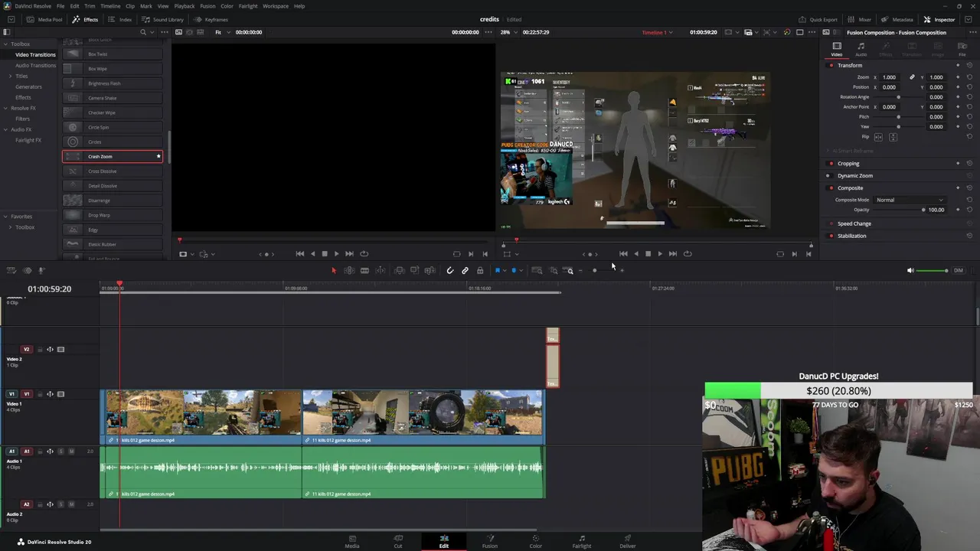Open the Playback menu

coord(185,6)
